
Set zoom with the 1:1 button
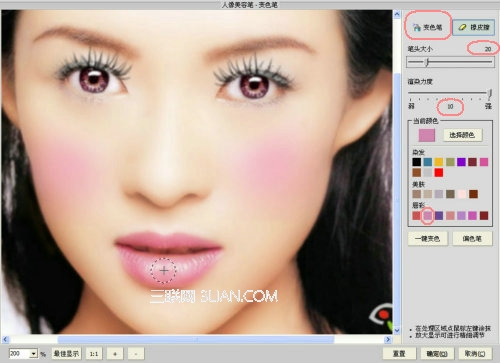pos(94,354)
